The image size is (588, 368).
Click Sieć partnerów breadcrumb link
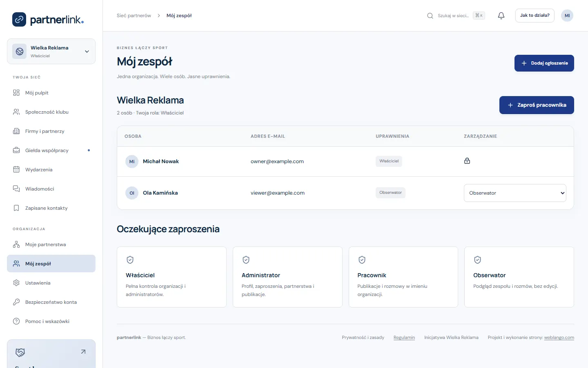click(x=134, y=16)
